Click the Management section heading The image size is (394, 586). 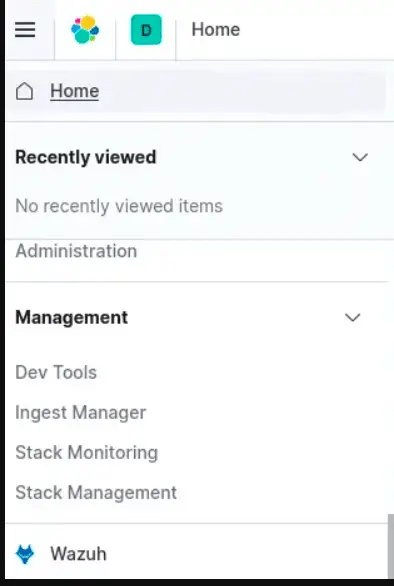pyautogui.click(x=71, y=317)
